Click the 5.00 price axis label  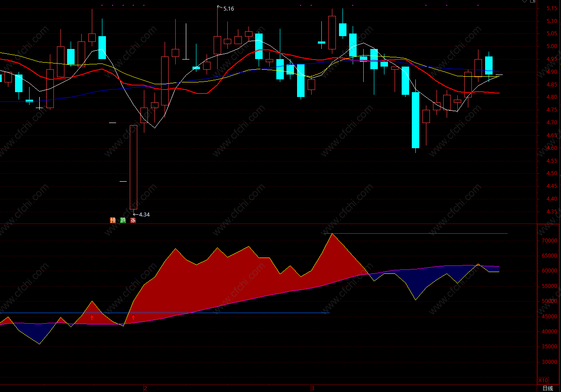(x=551, y=46)
